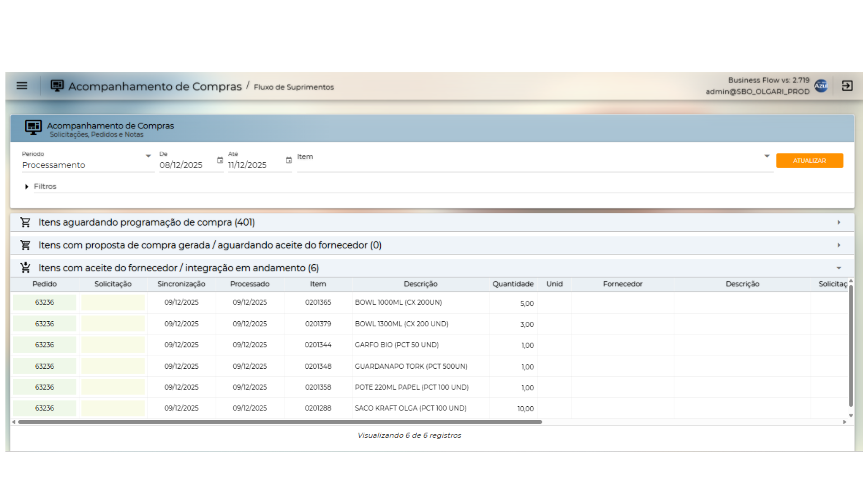Click the monitor icon beside Acompanhamento de Compras title
This screenshot has height=488, width=868.
(x=57, y=85)
